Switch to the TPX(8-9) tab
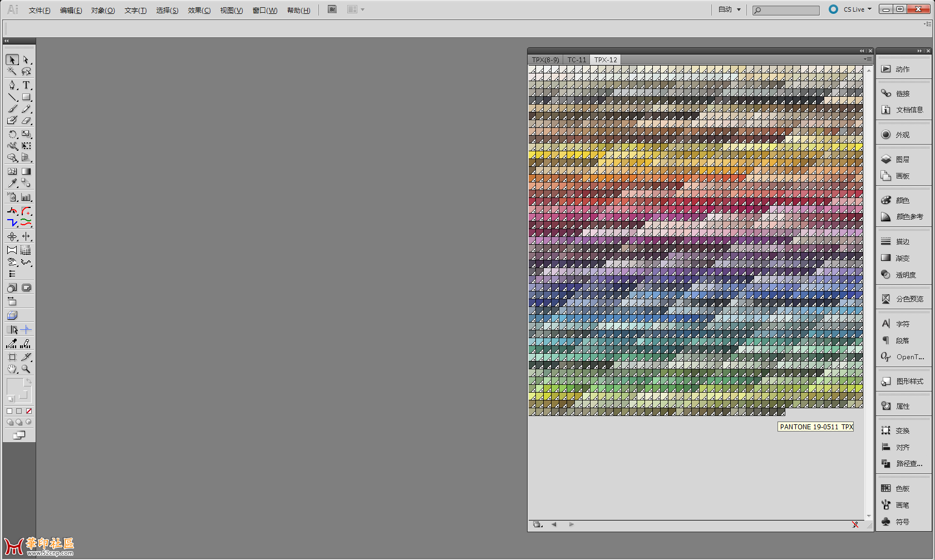935x560 pixels. coord(545,60)
